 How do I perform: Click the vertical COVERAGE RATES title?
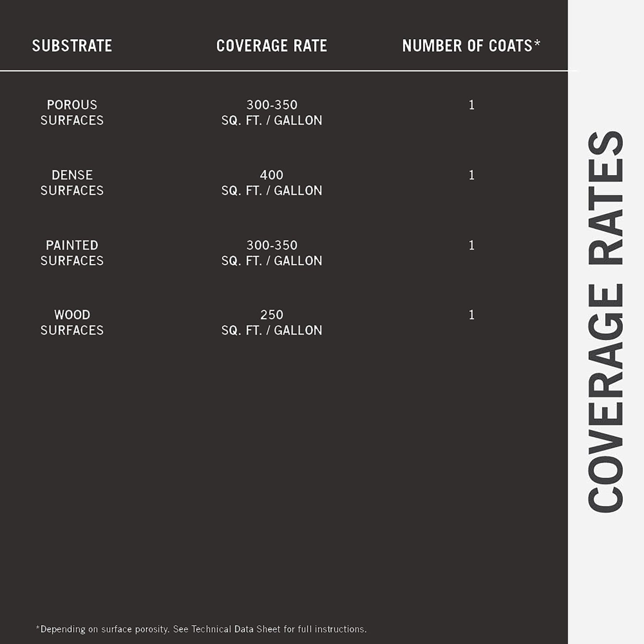click(606, 322)
